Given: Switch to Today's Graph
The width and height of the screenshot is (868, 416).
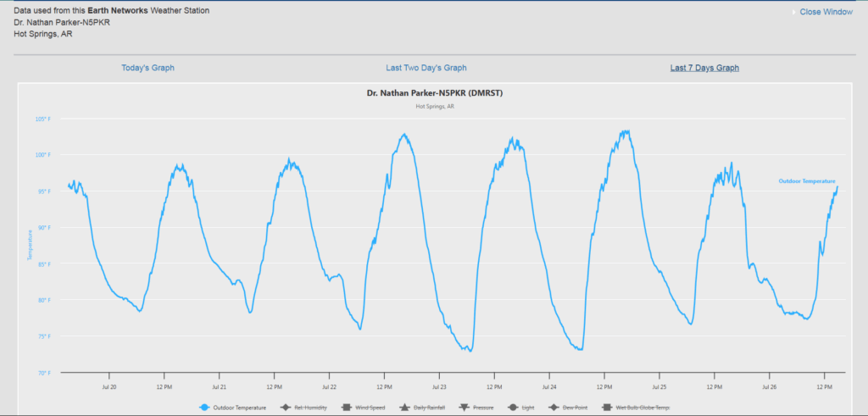Looking at the screenshot, I should point(147,68).
